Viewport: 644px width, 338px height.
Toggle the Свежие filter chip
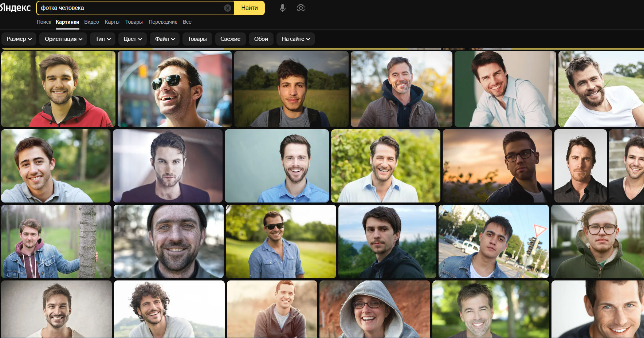230,39
